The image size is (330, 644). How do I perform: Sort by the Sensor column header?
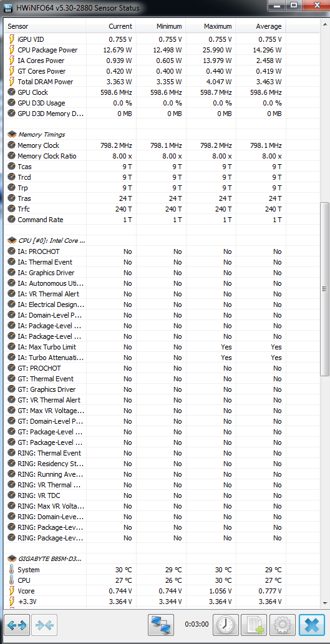click(x=45, y=26)
